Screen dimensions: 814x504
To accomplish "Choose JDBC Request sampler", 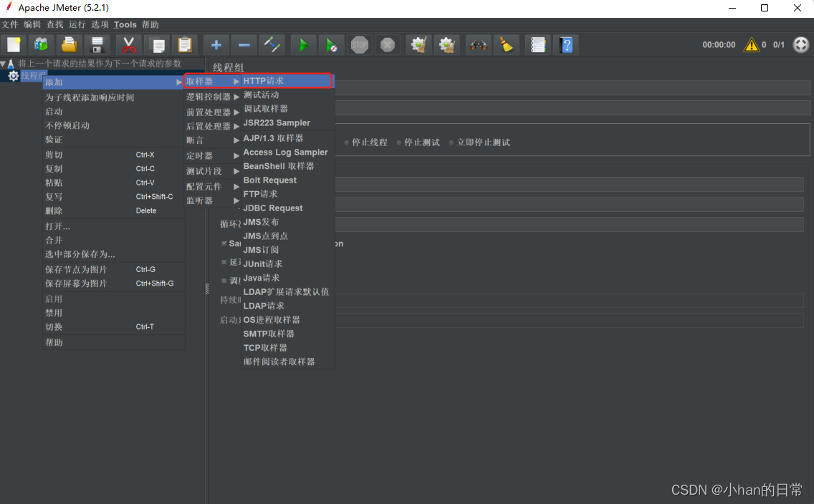I will (287, 208).
